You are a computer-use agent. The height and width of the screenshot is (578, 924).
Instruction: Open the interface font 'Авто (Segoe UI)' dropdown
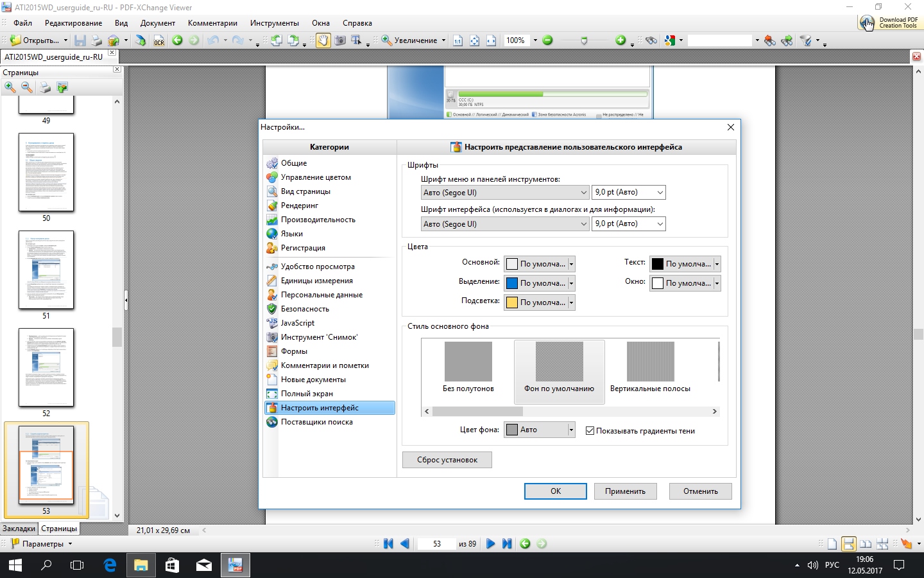tap(504, 223)
